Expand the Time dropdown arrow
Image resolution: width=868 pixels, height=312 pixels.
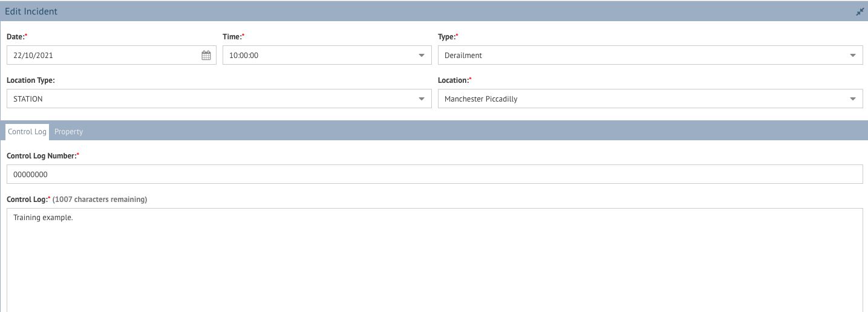[422, 55]
